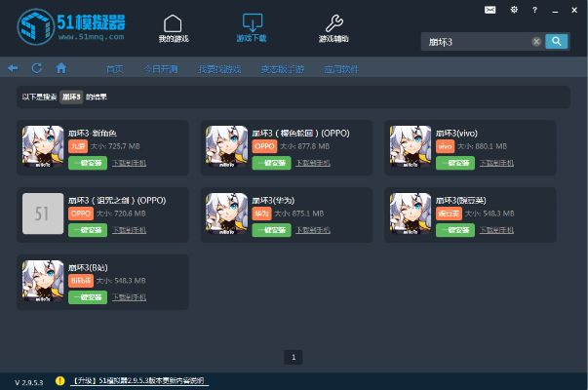Clear the search box text
Screen dimensions: 588x390
536,42
